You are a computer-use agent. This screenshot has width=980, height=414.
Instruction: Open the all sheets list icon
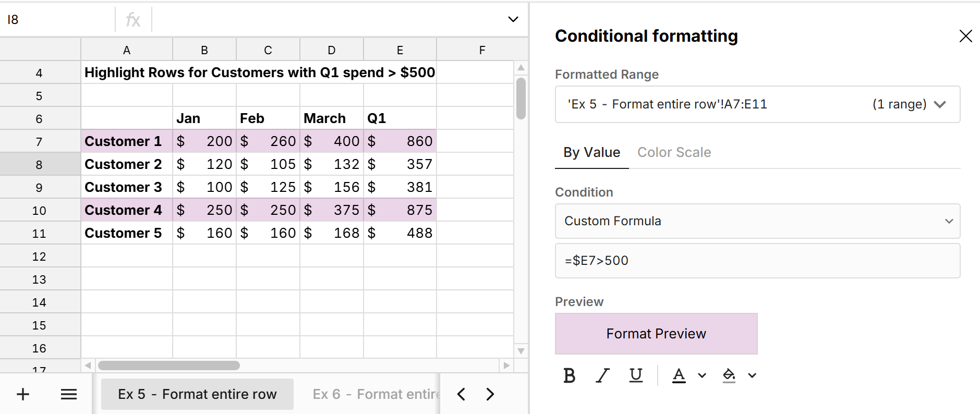[69, 394]
